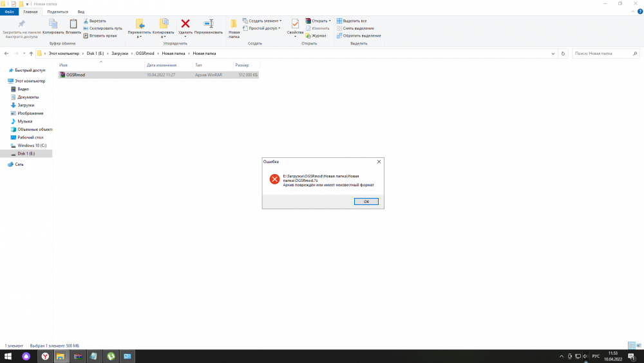Image resolution: width=644 pixels, height=363 pixels.
Task: Open the Windows Start menu
Action: (x=8, y=356)
